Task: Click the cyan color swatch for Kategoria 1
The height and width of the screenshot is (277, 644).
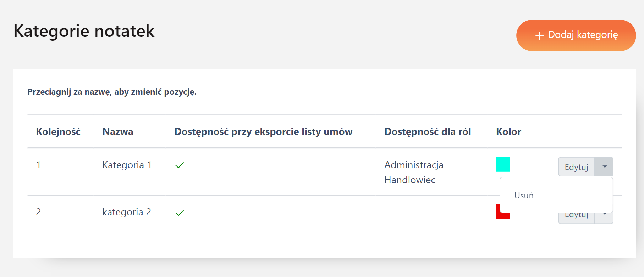Action: pyautogui.click(x=503, y=164)
